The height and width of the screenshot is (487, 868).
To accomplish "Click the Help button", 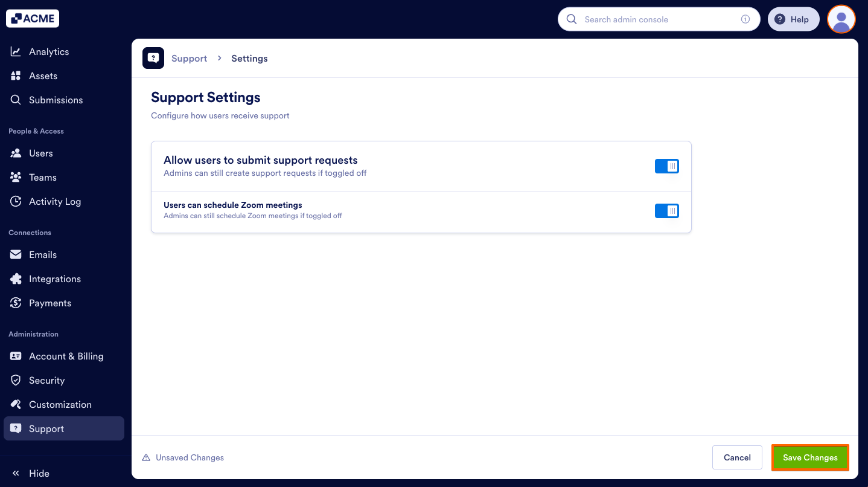I will pyautogui.click(x=793, y=19).
